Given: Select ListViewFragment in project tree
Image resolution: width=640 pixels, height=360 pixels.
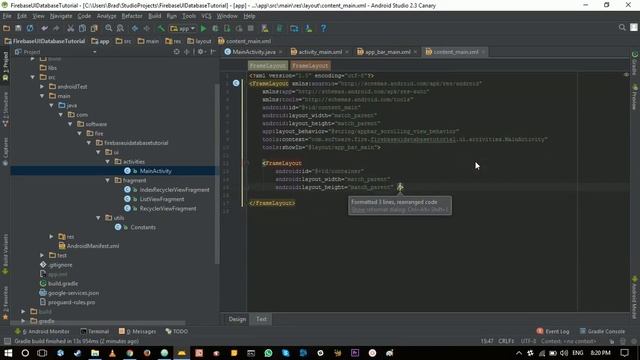Looking at the screenshot, I should 162,199.
